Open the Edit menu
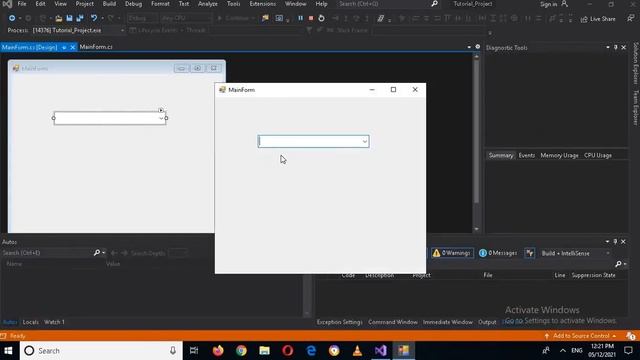This screenshot has width=640, height=360. 40,4
